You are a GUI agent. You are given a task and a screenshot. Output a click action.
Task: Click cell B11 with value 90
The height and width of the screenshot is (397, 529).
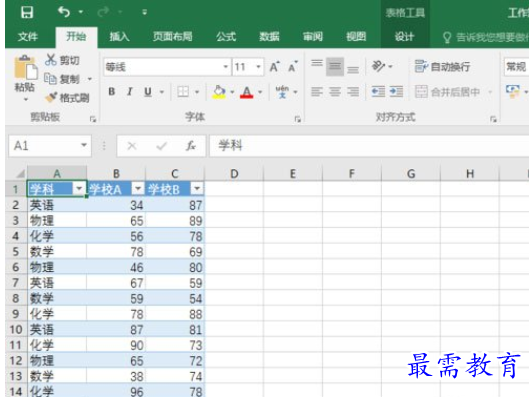116,345
